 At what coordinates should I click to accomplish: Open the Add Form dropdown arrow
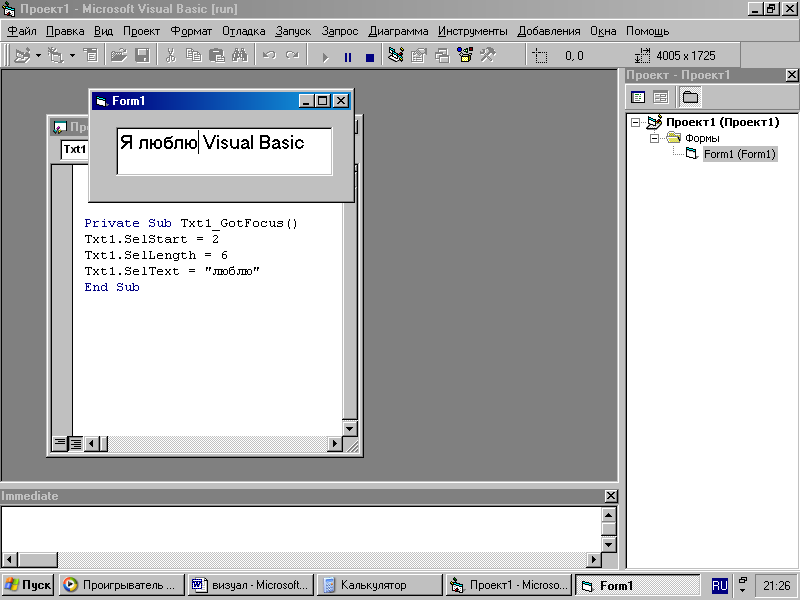pos(72,55)
